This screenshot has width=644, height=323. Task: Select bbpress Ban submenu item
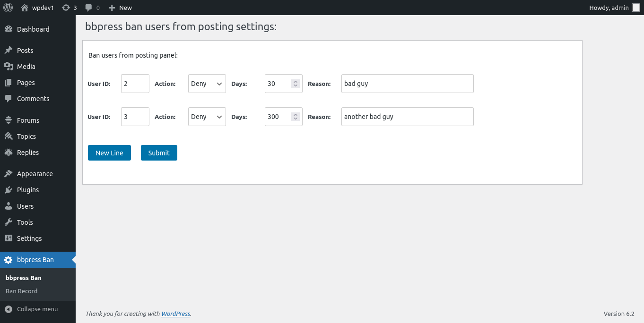(23, 278)
